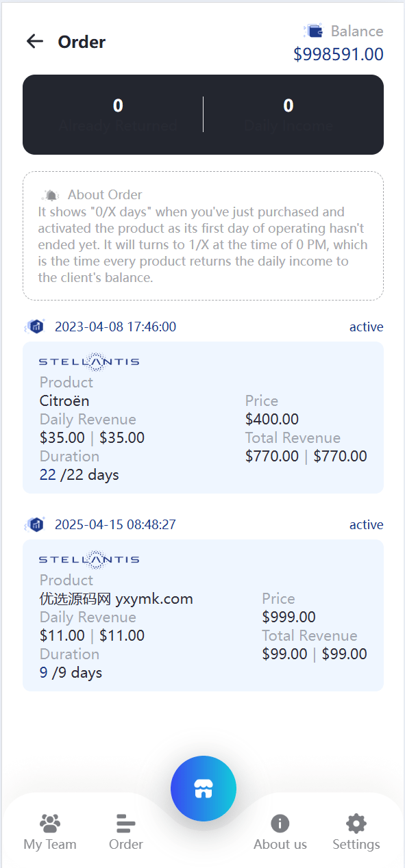405x868 pixels.
Task: Switch to the My Team tab label
Action: tap(50, 844)
